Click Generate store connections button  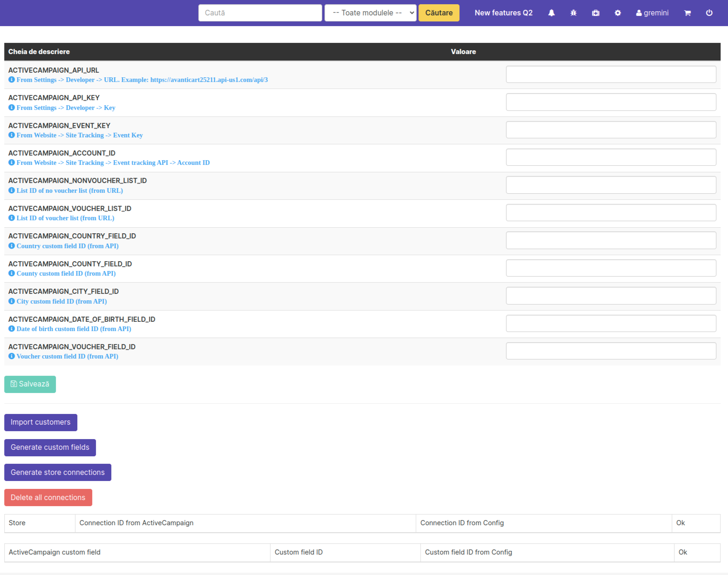click(x=58, y=473)
